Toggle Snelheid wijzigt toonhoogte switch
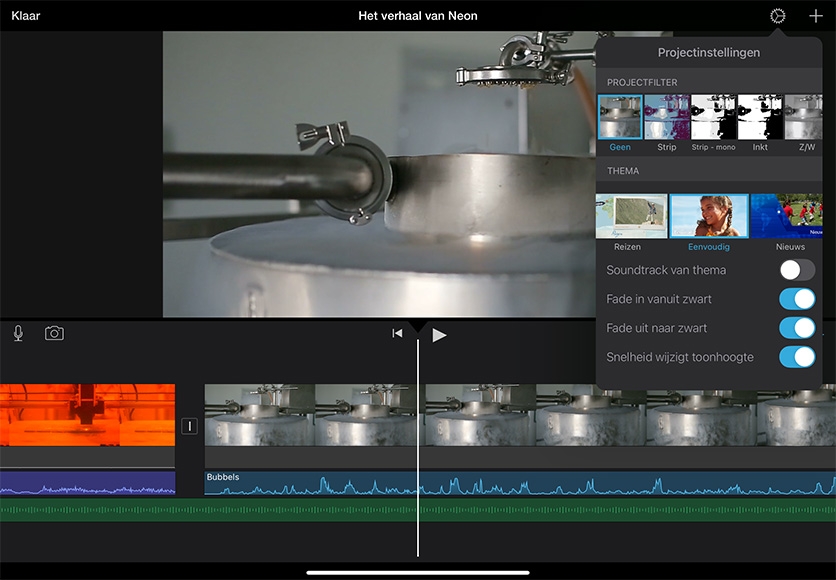 (797, 357)
